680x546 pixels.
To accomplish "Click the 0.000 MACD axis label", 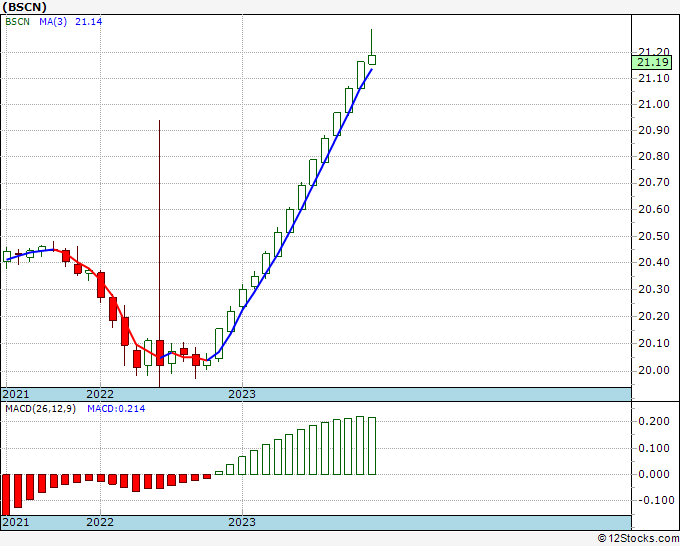I will 654,474.
